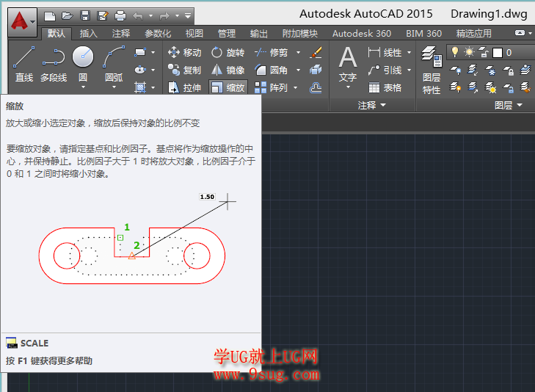Click the Move (移动) tool
The image size is (535, 392).
184,53
